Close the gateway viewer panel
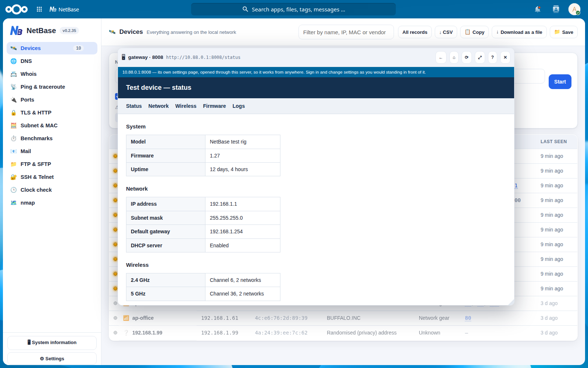The width and height of the screenshot is (588, 368). [x=505, y=57]
